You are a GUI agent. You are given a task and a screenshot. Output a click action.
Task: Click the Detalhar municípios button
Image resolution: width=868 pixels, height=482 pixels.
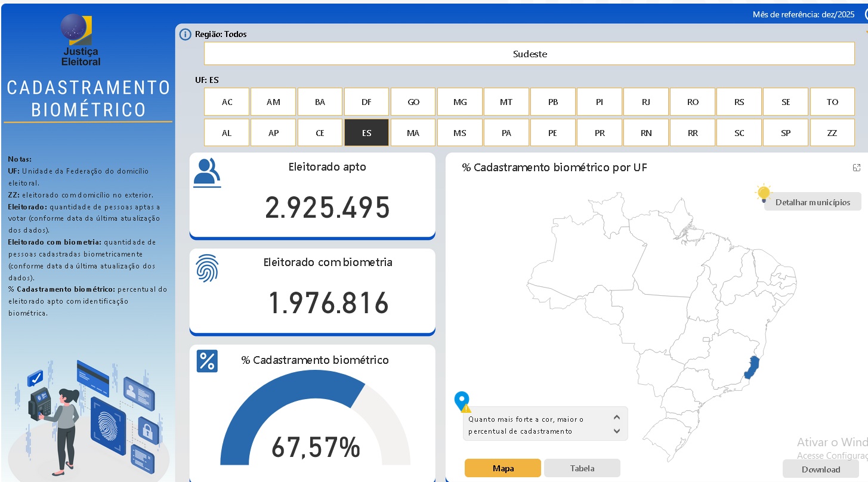click(x=813, y=202)
